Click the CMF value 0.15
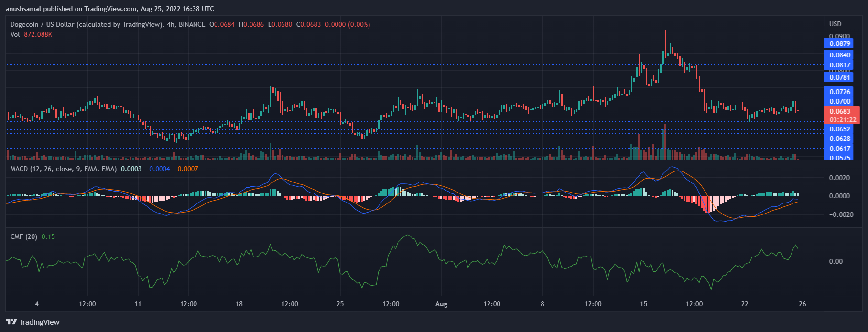 (48, 236)
